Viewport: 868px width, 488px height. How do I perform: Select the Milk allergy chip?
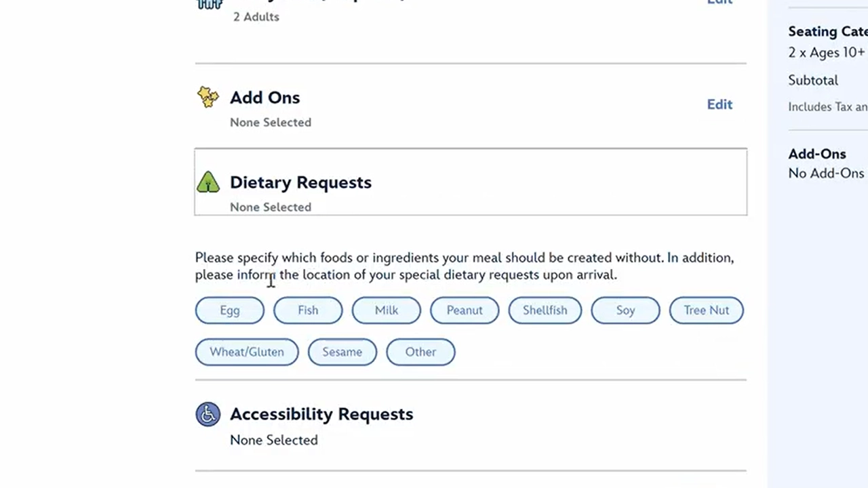[x=387, y=310]
